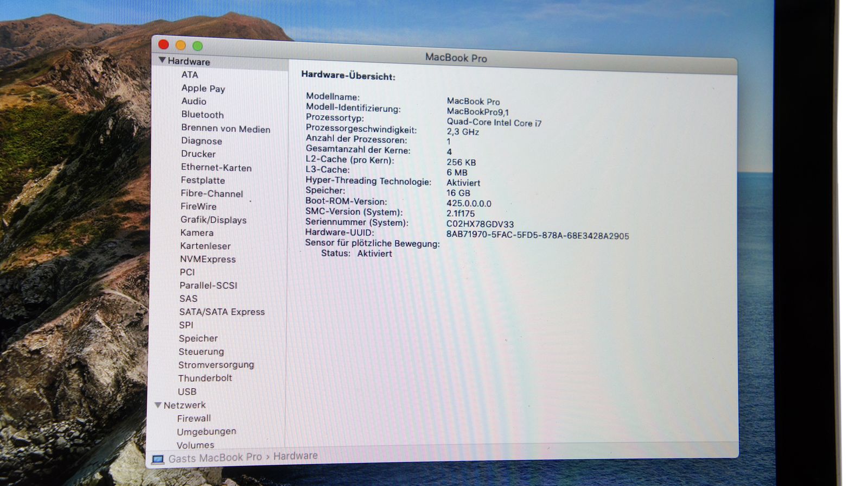Open the Apple Pay entry
The image size is (868, 486).
(203, 89)
